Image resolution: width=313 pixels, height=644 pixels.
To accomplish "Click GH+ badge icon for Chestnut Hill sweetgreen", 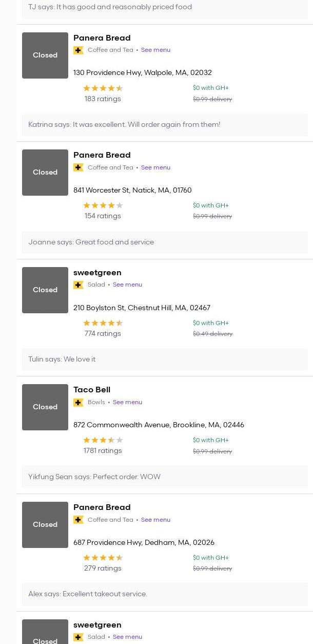I will (x=79, y=285).
